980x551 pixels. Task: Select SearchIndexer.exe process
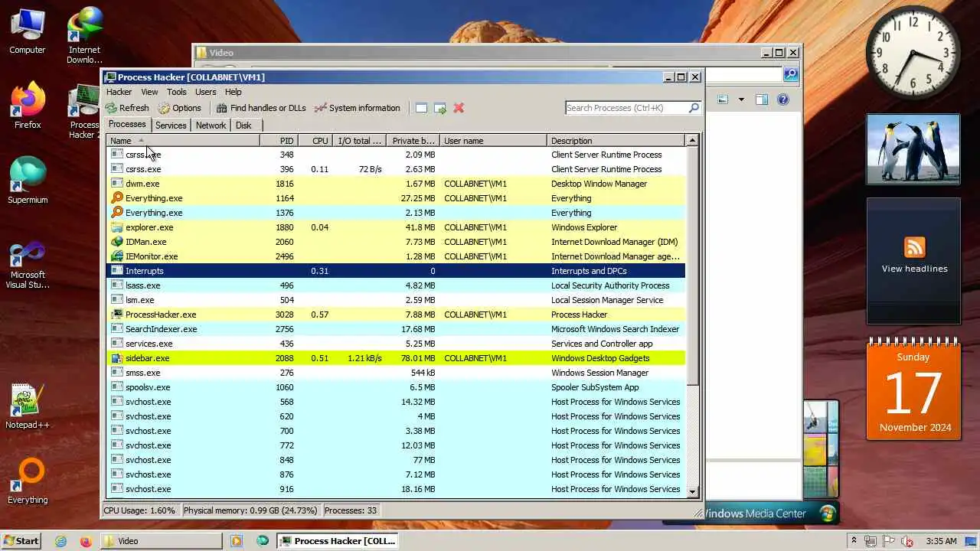tap(396, 329)
